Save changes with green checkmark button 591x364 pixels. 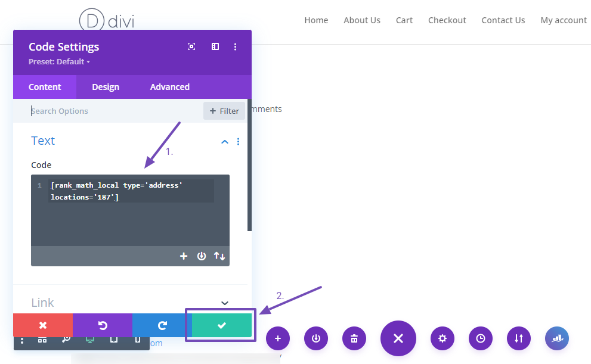coord(222,325)
